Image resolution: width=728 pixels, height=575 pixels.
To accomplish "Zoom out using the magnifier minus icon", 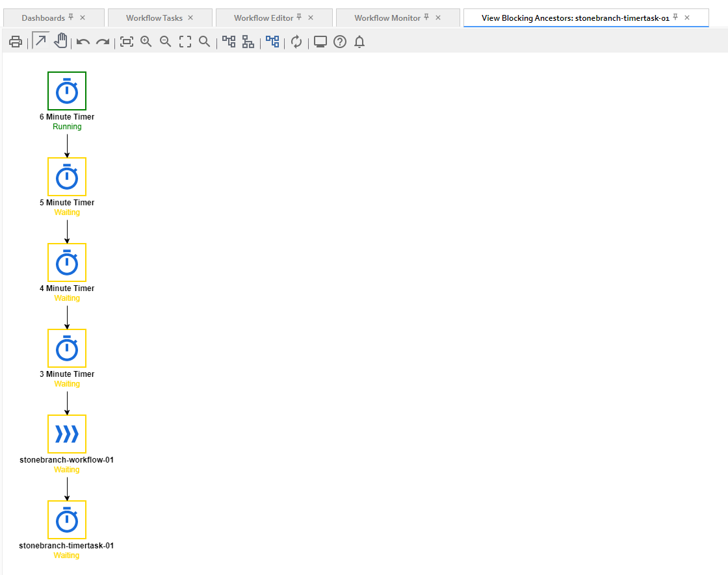I will (166, 42).
